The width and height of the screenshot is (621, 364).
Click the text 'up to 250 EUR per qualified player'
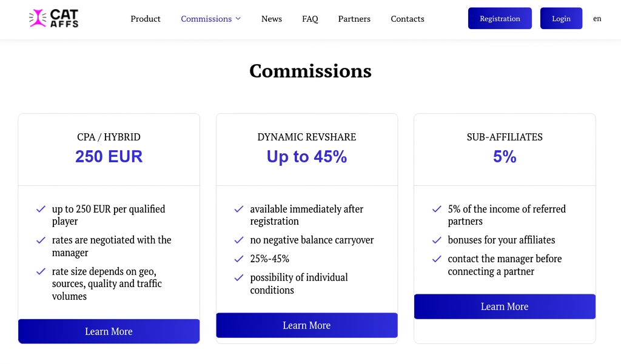(109, 215)
